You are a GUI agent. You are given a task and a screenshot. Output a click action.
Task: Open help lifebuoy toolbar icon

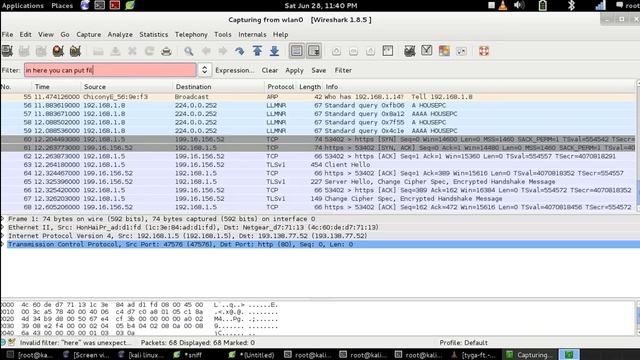point(484,51)
